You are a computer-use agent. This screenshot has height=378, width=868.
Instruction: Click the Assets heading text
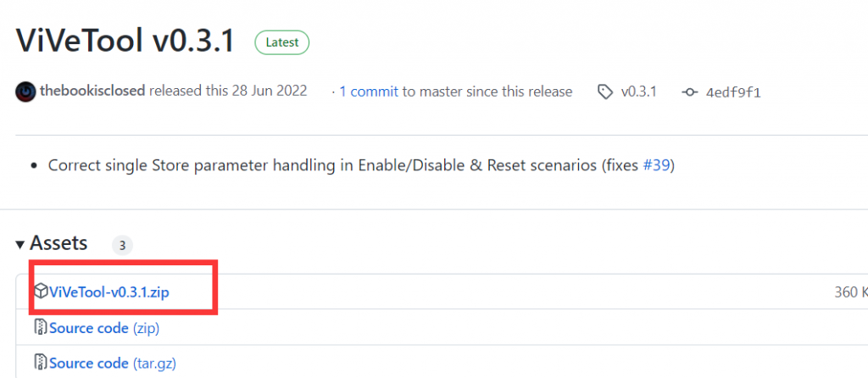tap(58, 244)
